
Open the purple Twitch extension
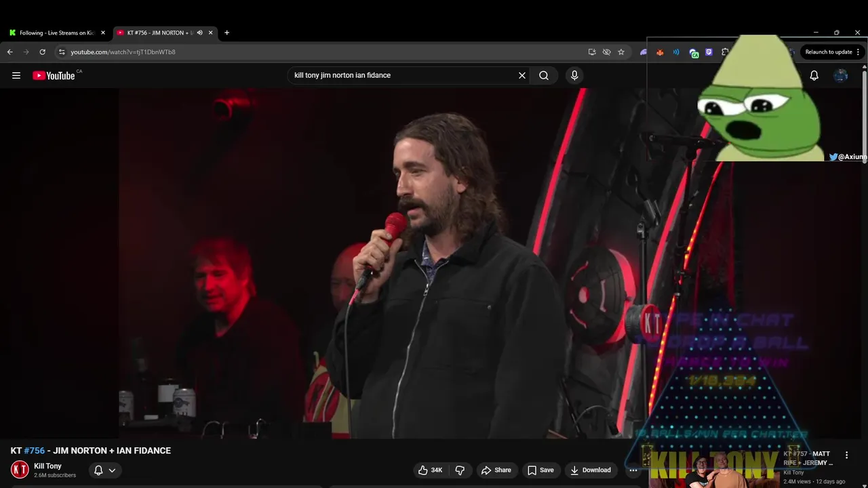tap(709, 52)
